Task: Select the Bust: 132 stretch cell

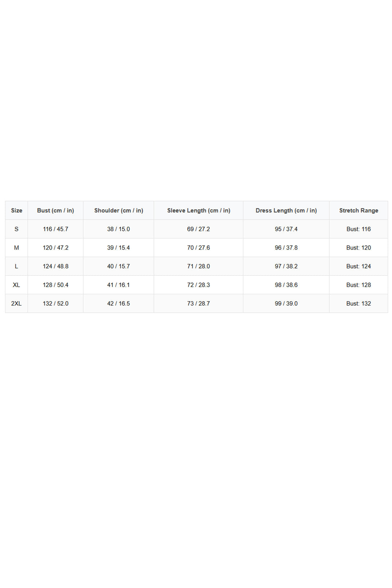Action: point(358,304)
